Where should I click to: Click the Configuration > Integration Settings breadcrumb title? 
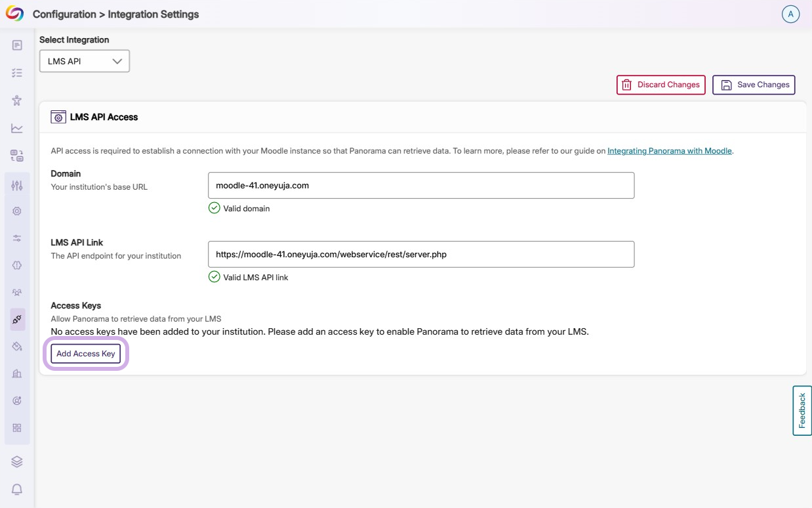[x=116, y=14]
